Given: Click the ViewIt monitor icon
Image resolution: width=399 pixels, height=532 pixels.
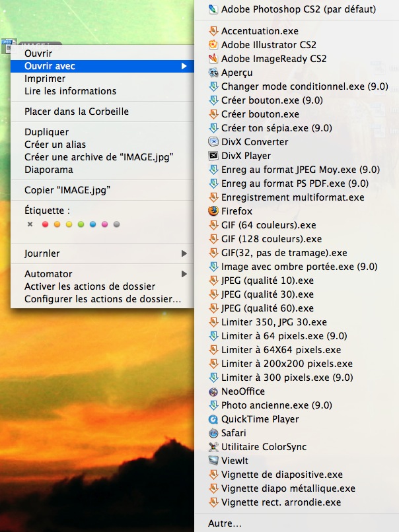Looking at the screenshot, I should pos(213,461).
